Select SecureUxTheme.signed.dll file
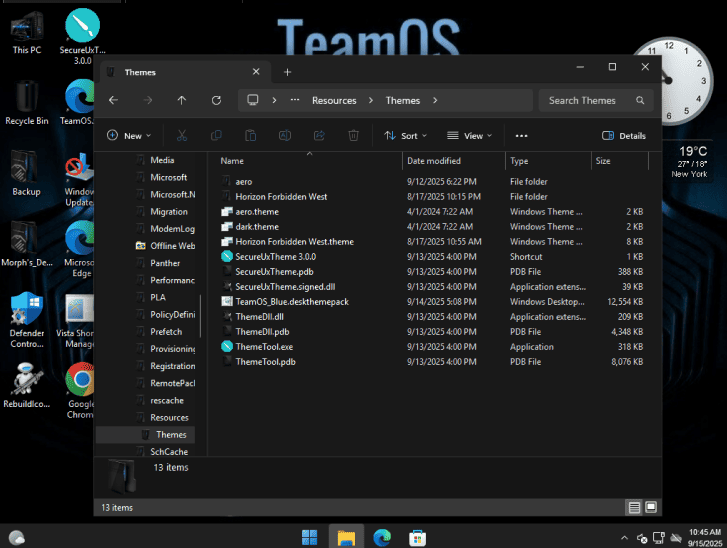727x548 pixels. (285, 287)
